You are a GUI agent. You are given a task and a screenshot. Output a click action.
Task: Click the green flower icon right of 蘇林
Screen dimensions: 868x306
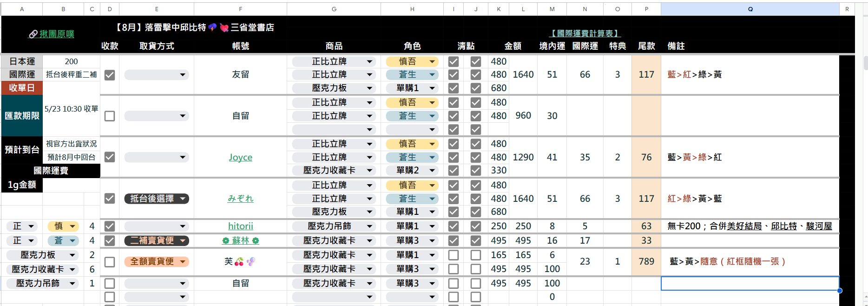click(x=256, y=241)
